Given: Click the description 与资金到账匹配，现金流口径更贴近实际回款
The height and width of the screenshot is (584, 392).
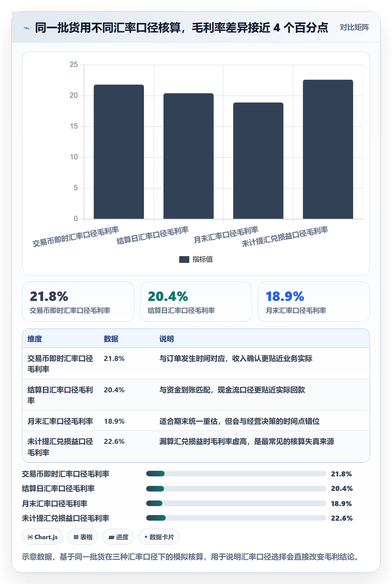Looking at the screenshot, I should pyautogui.click(x=232, y=390).
